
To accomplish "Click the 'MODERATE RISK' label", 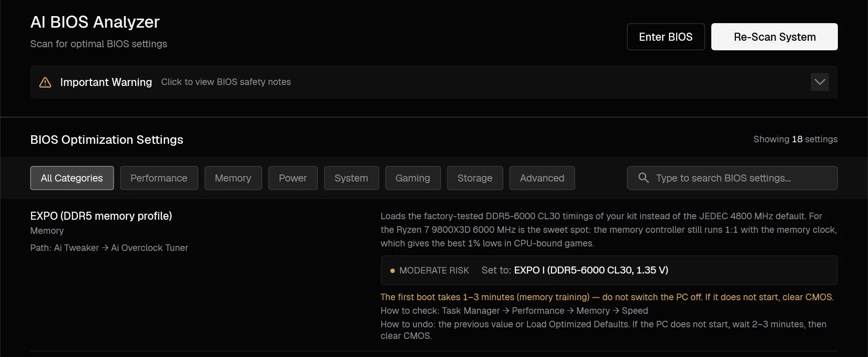I will click(x=434, y=271).
